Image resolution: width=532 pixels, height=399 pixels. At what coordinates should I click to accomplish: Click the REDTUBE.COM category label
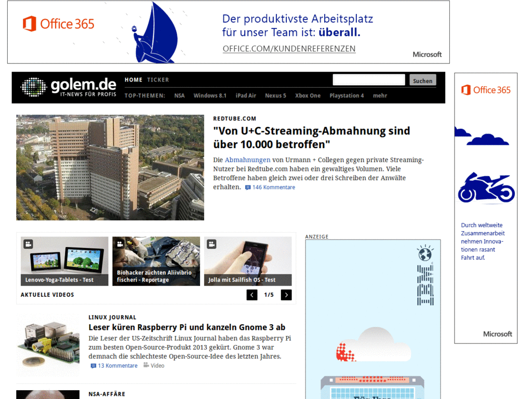235,119
